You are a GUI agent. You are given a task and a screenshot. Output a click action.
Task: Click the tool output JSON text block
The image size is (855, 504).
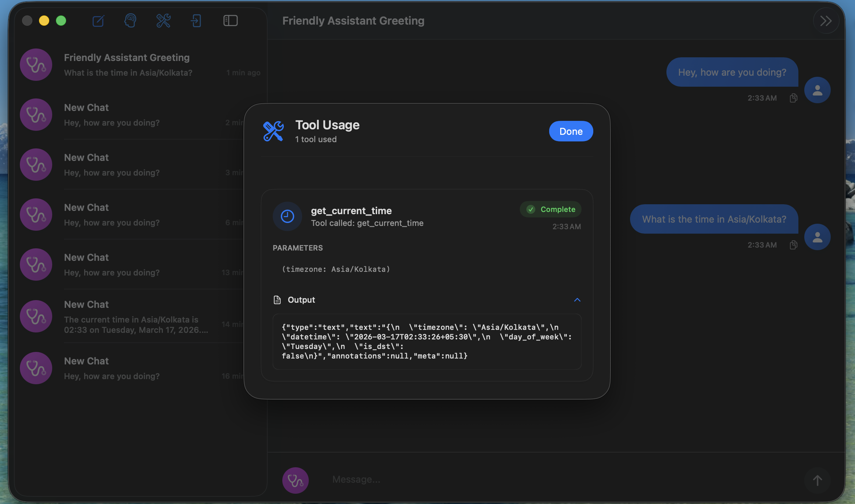point(426,341)
